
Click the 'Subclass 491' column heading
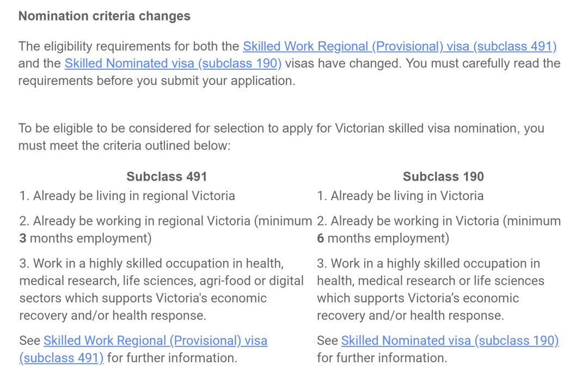pos(167,177)
